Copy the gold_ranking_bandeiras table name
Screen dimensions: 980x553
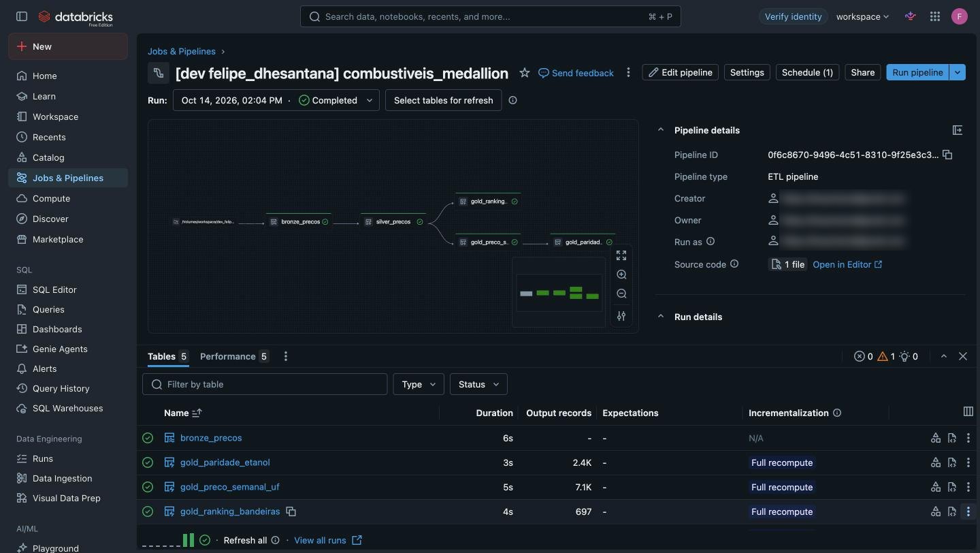coord(291,511)
